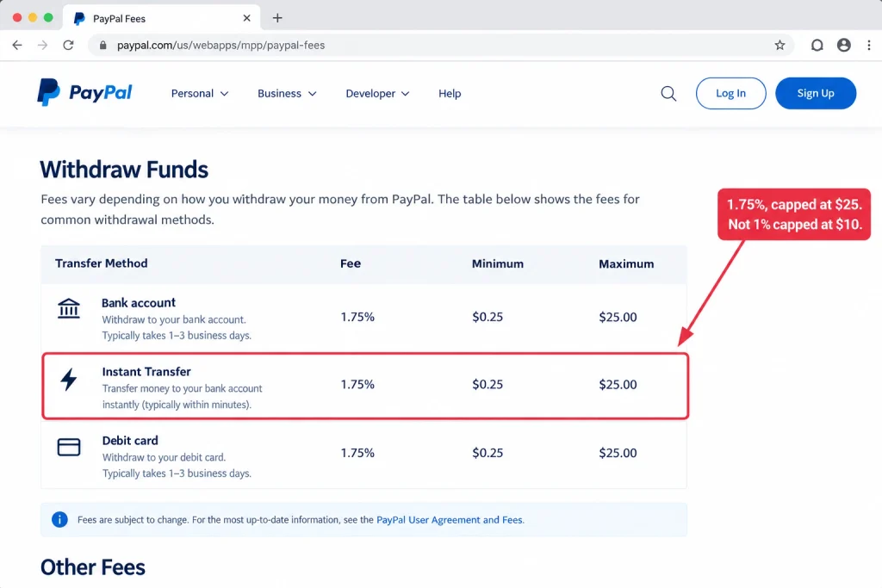Click the extension icon beside the profile avatar
This screenshot has height=588, width=882.
point(817,45)
